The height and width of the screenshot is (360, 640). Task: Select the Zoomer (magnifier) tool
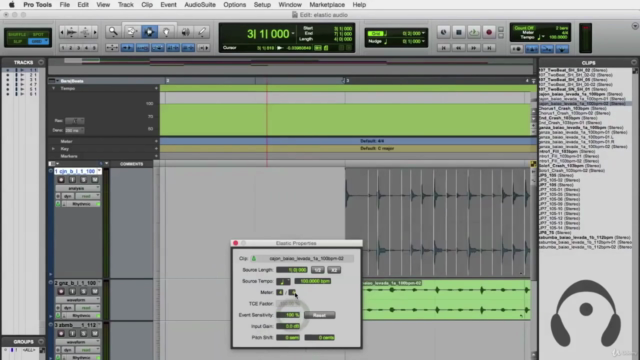pos(113,32)
